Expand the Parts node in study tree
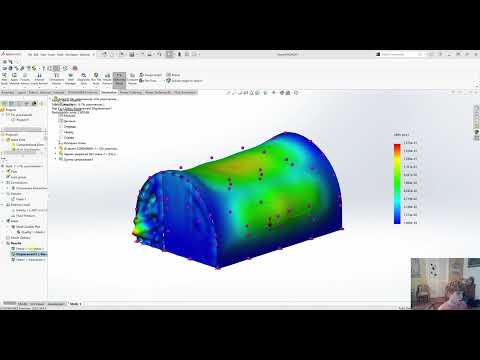This screenshot has width=480, height=360. 3,171
